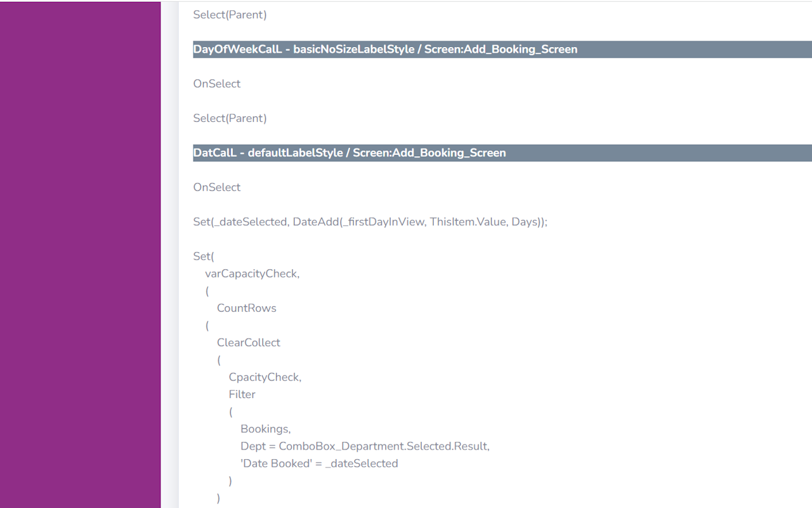Click the DatCalL defaultLabelStyle header
812x508 pixels.
[x=502, y=153]
